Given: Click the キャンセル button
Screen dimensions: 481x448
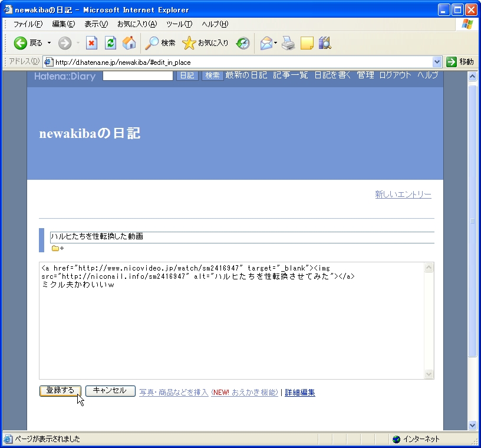Looking at the screenshot, I should click(x=110, y=391).
